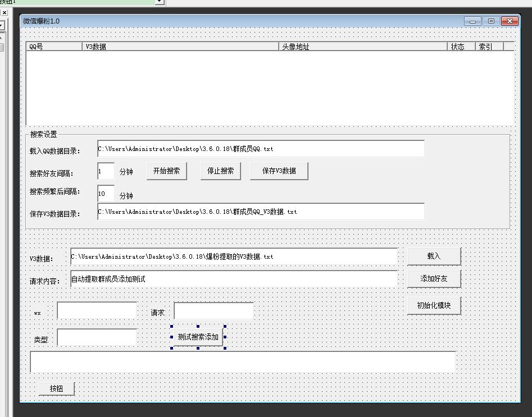Close the 微信爆粉1.0 window

coord(510,21)
